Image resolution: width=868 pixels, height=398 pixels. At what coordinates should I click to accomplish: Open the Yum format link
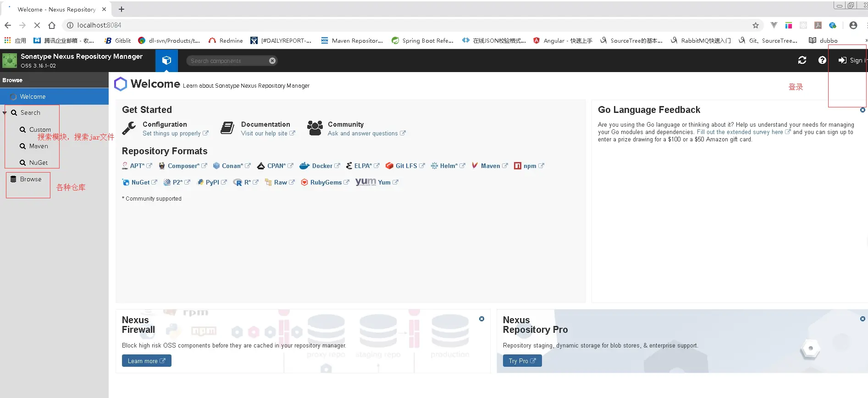377,182
